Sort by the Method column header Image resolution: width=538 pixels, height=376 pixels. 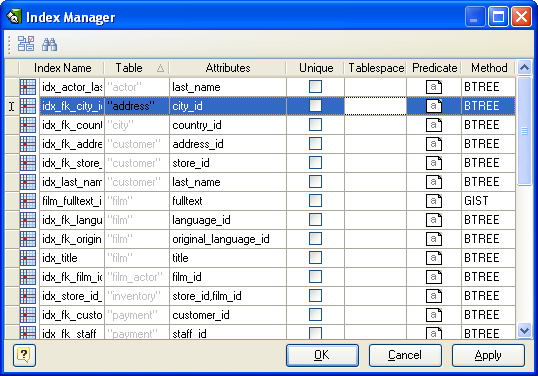click(x=489, y=68)
